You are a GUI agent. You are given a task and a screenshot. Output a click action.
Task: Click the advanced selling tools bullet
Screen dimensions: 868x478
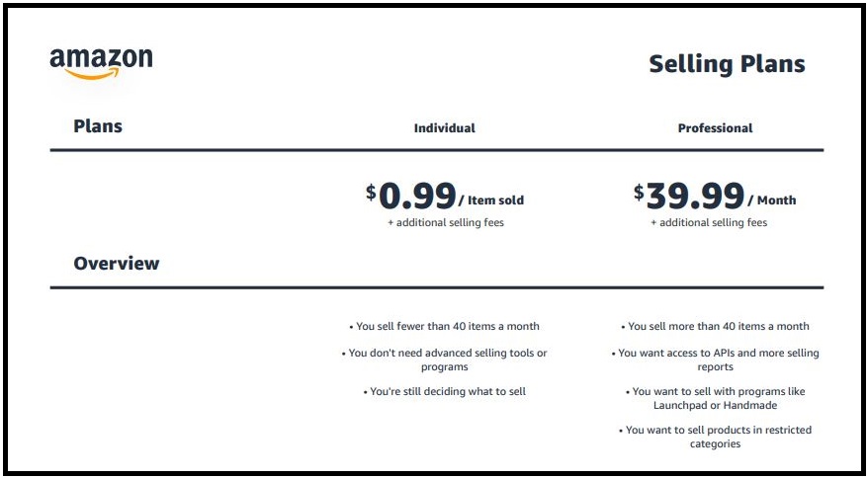(x=444, y=359)
